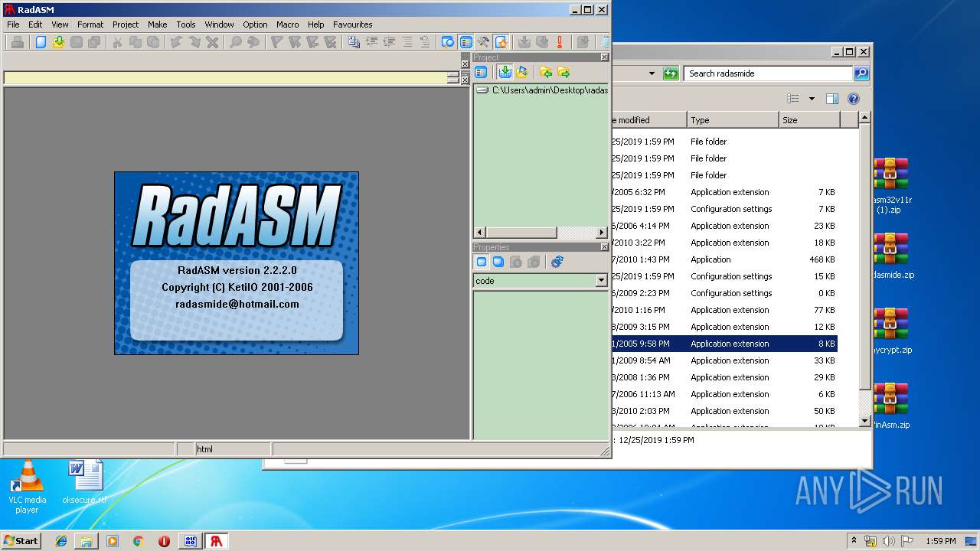Click the Find magnifier icon
This screenshot has width=980, height=551.
(235, 42)
